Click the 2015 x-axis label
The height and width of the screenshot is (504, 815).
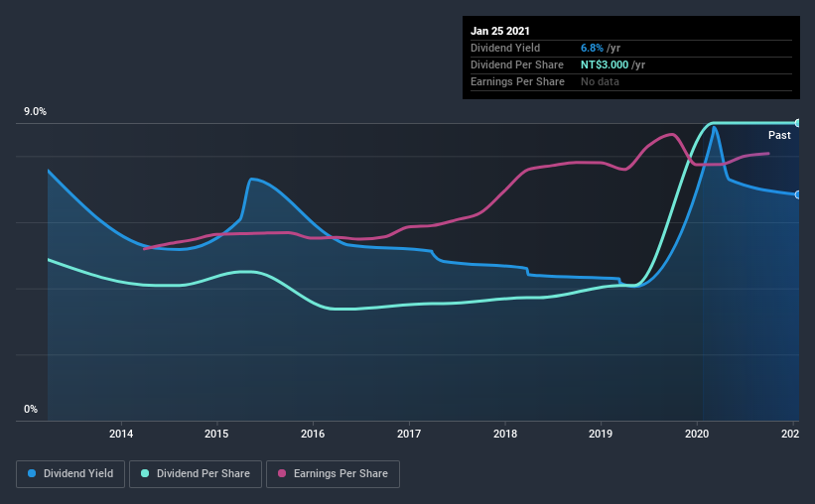coord(216,434)
